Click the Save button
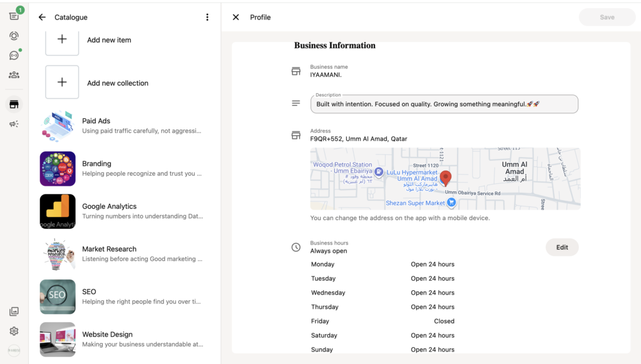 point(607,17)
